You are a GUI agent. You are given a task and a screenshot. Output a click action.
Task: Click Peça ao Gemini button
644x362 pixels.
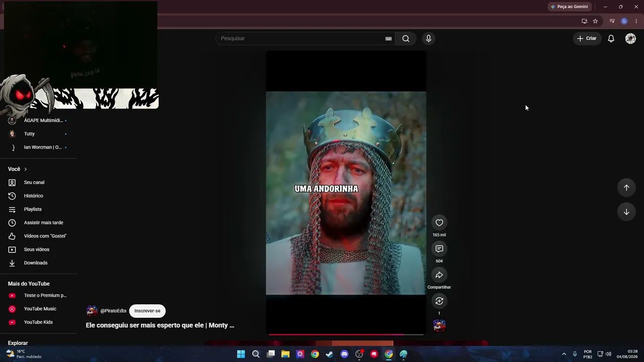(x=569, y=7)
